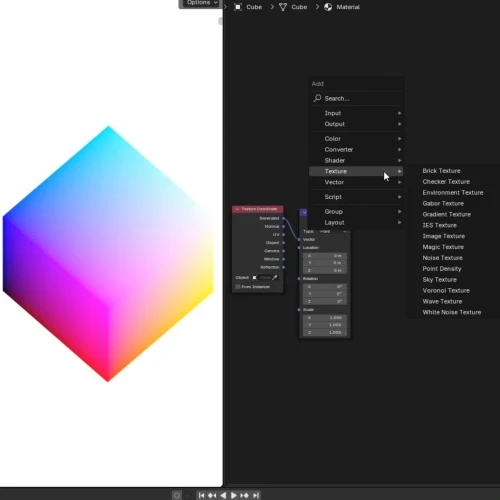Open the Output submenu
Screen dimensions: 500x500
(x=357, y=124)
